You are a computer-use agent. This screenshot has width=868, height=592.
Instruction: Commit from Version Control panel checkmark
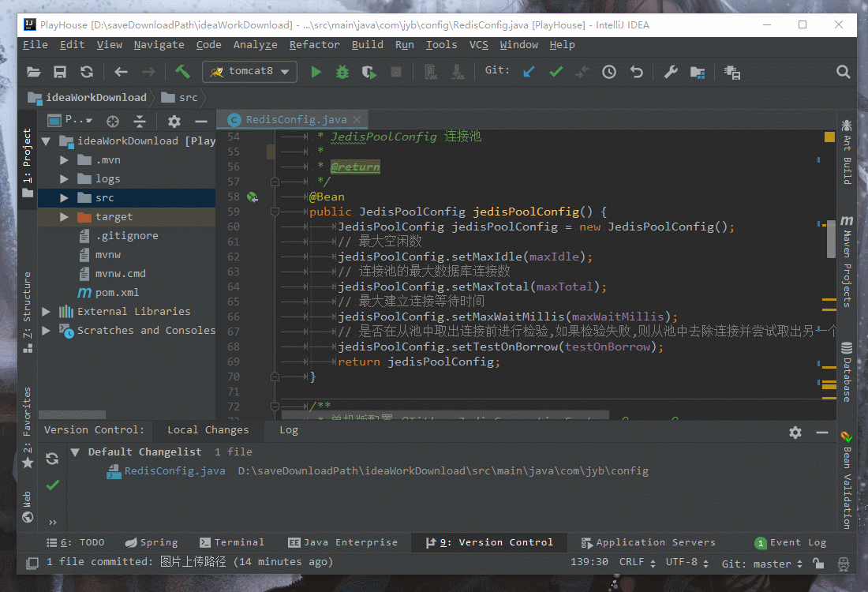coord(53,485)
